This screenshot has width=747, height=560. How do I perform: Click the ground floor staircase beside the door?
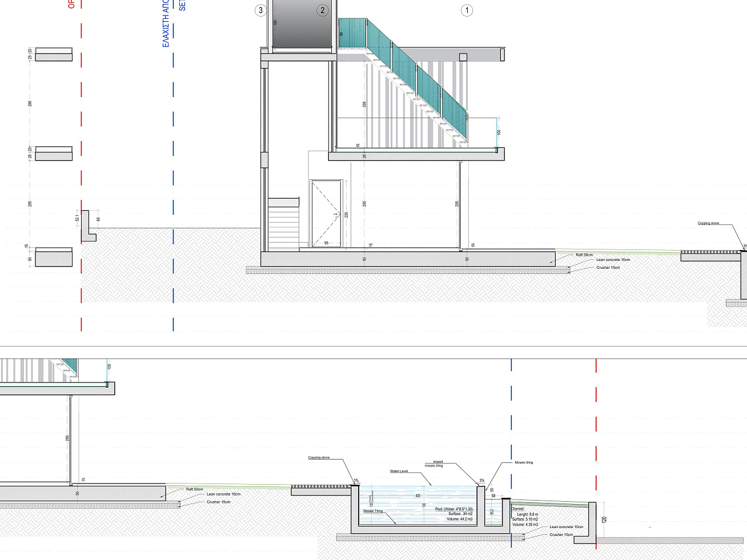pos(283,224)
